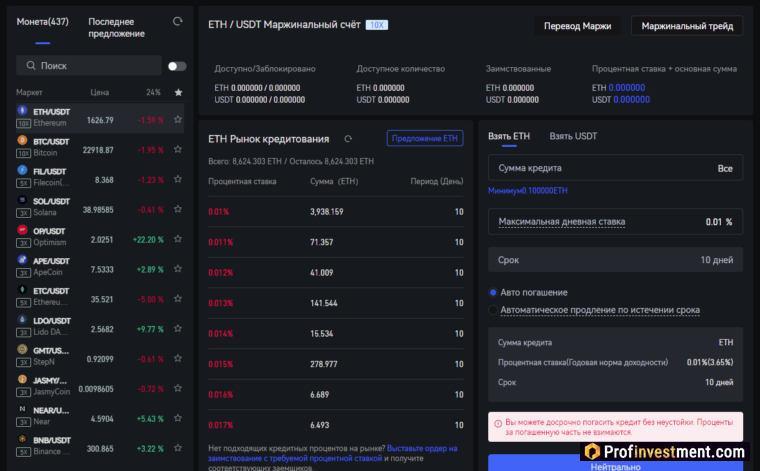760x471 pixels.
Task: Open the Срок 10 дней selector
Action: (615, 260)
